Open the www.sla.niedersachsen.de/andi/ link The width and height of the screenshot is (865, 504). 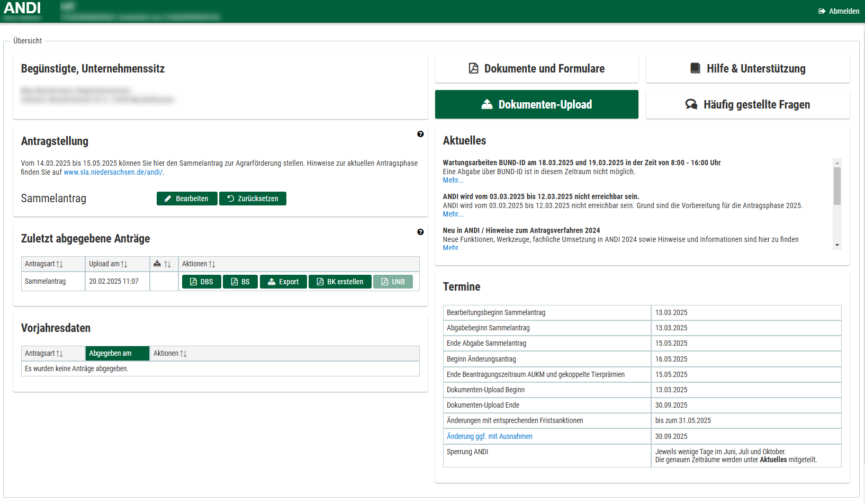pos(113,172)
